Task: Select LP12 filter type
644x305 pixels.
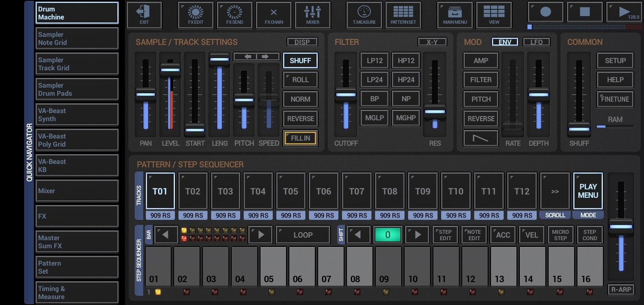Action: 375,61
